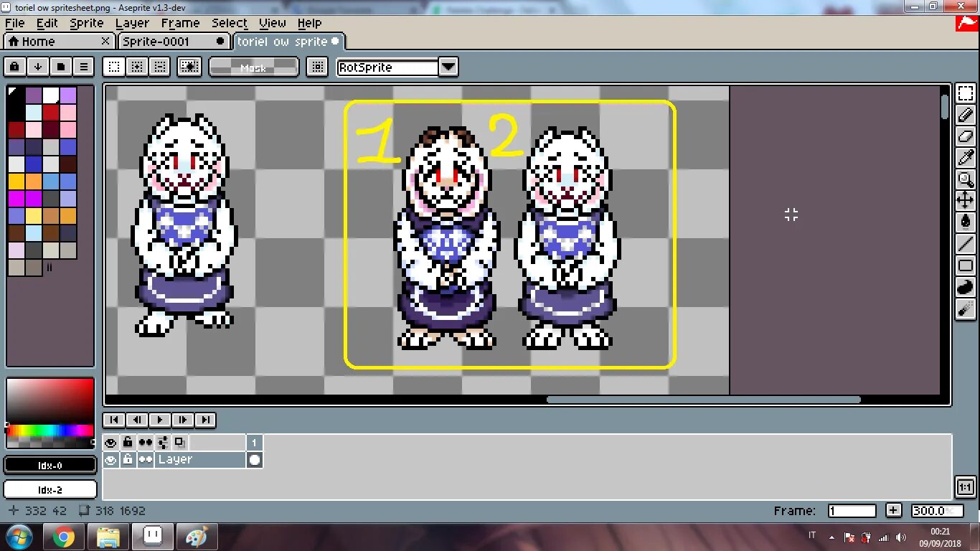Open Windows Explorer from taskbar
980x551 pixels.
tap(108, 537)
